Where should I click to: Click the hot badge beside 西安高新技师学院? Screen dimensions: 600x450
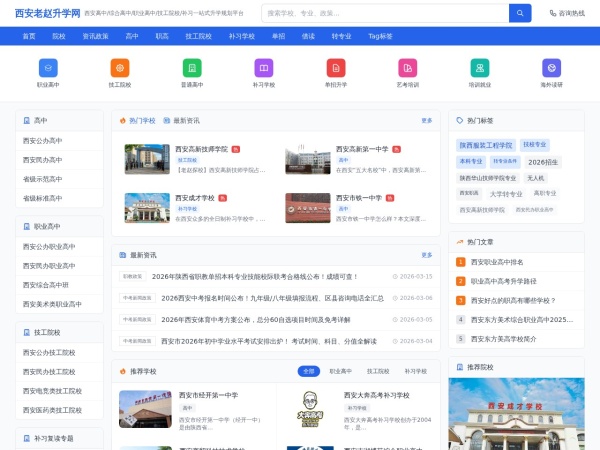236,149
